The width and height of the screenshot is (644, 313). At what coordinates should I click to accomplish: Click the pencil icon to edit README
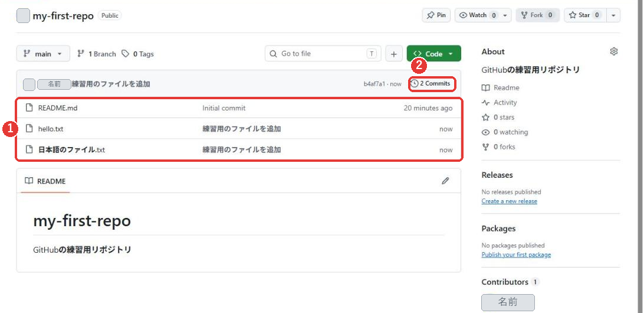[x=445, y=181]
